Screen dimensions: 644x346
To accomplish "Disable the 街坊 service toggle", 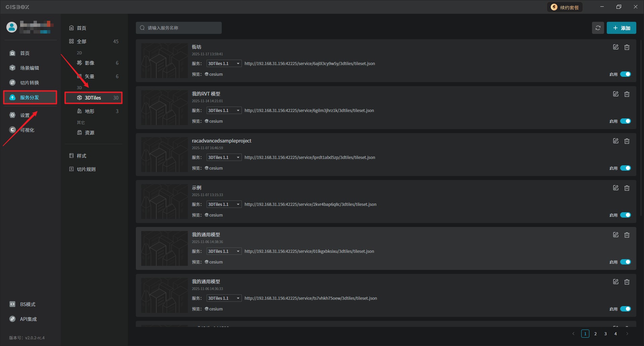I will pyautogui.click(x=625, y=74).
